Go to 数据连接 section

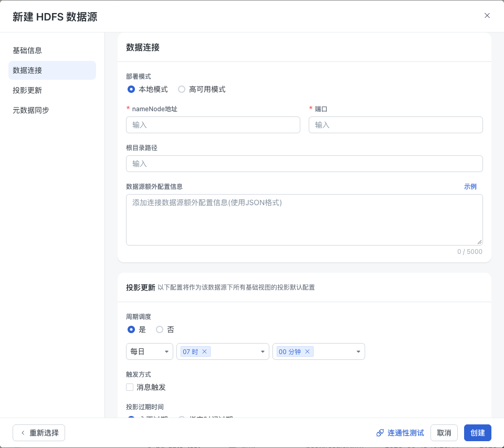(52, 70)
